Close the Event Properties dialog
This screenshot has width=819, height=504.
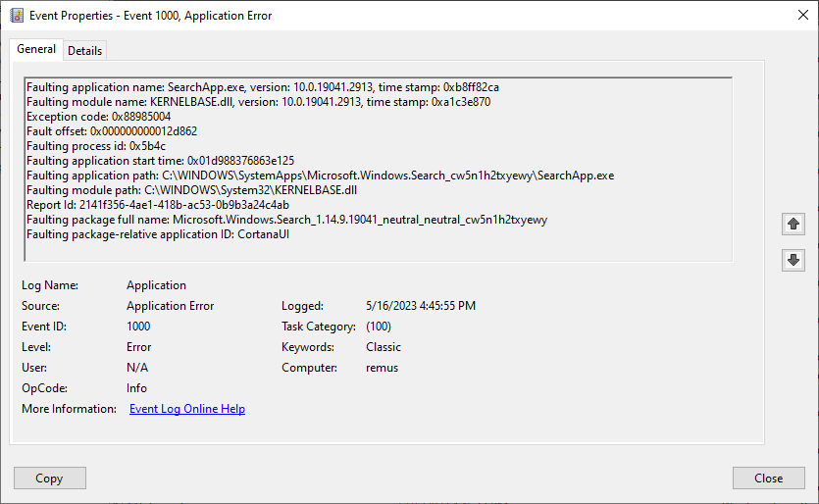[768, 478]
